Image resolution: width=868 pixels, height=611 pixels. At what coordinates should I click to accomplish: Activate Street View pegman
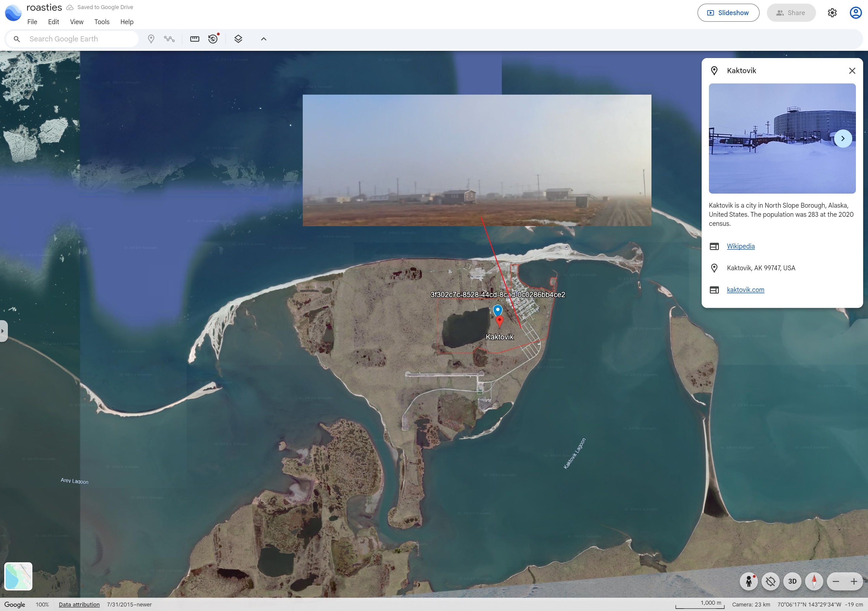749,581
